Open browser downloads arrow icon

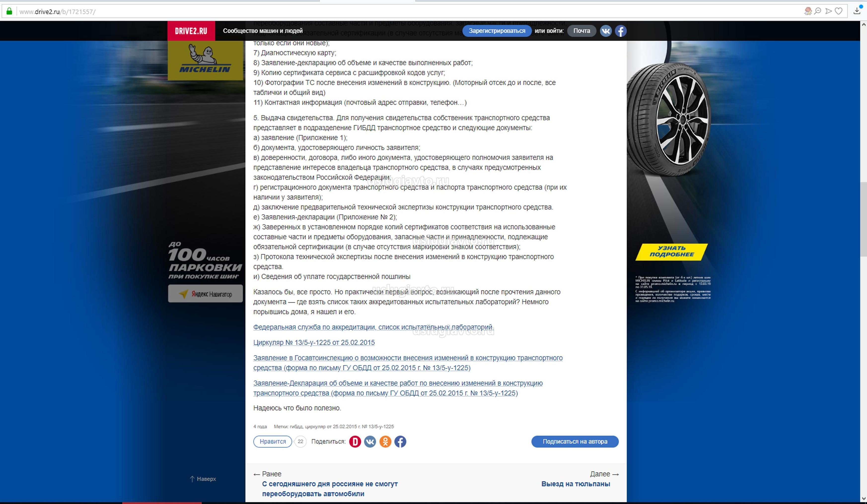[x=857, y=11]
